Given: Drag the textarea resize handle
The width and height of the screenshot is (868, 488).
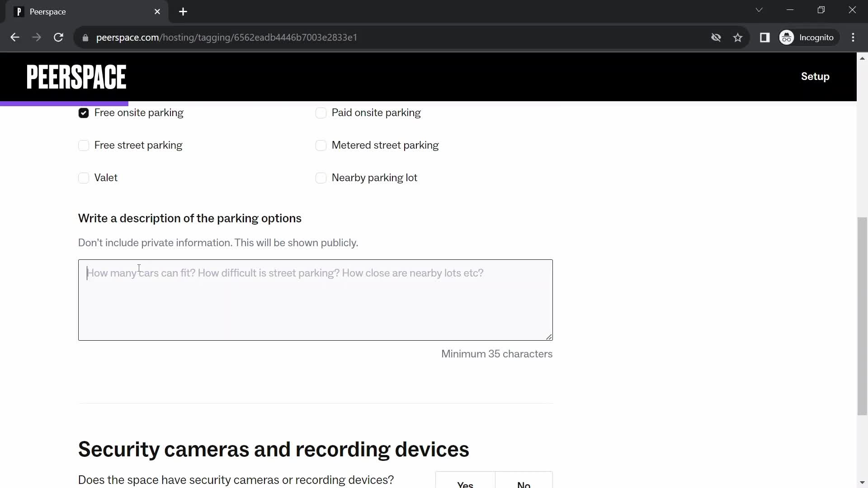Looking at the screenshot, I should 548,336.
